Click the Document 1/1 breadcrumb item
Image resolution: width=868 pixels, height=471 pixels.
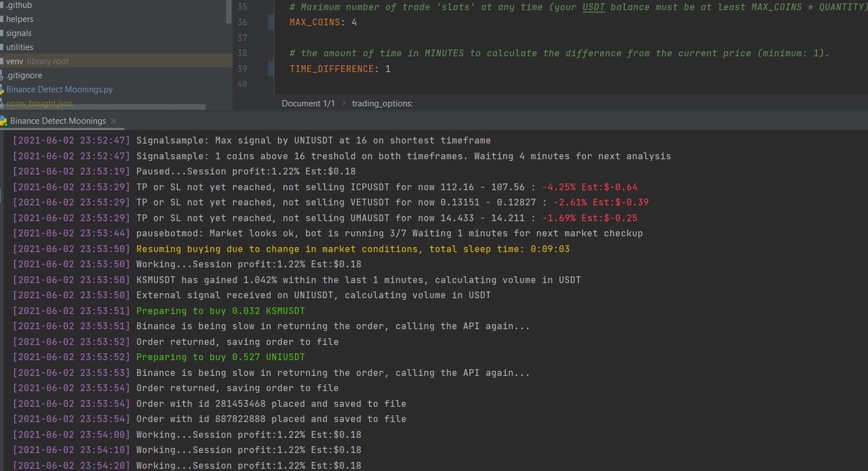[x=308, y=103]
